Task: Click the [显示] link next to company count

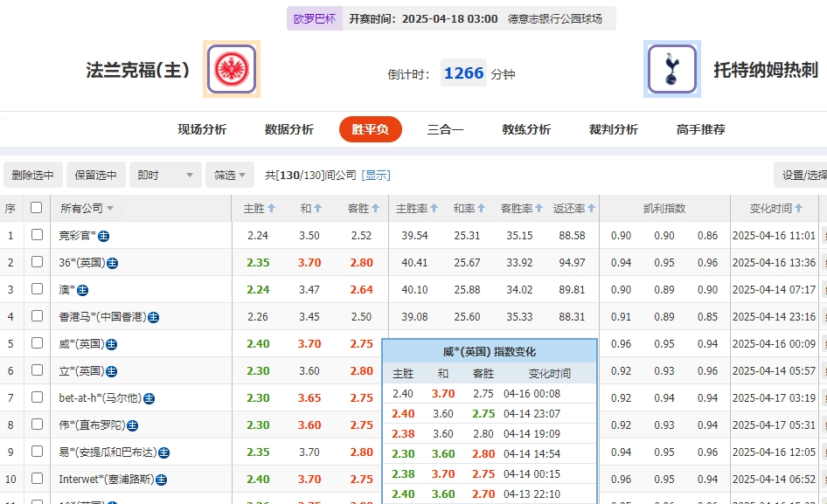Action: tap(374, 174)
